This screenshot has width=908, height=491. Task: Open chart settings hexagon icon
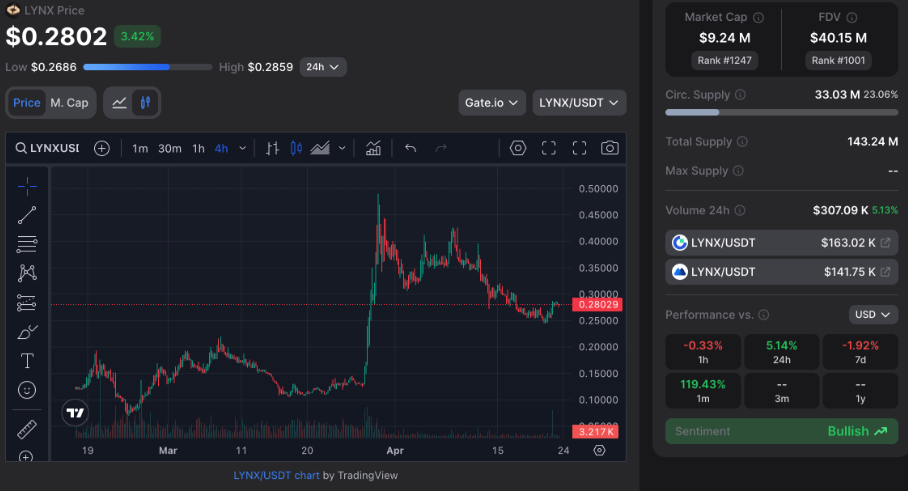click(x=518, y=148)
